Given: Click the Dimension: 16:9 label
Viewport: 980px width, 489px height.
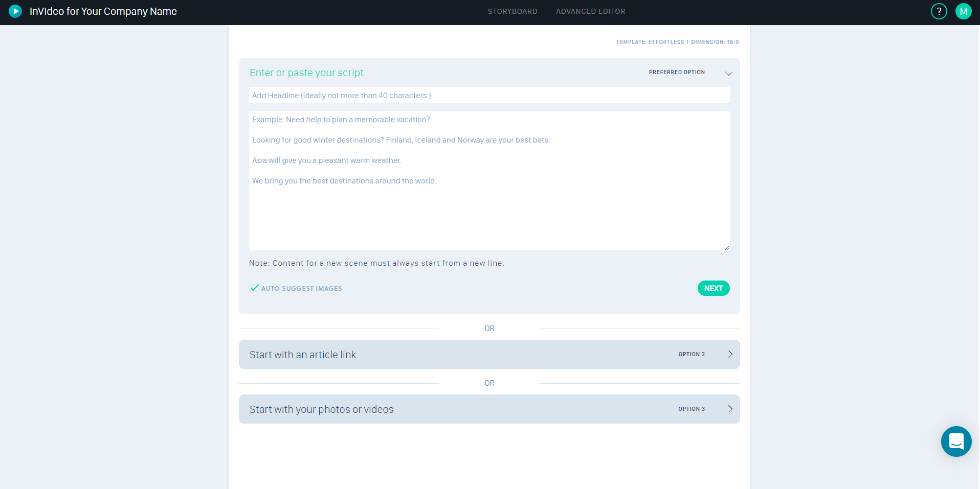Looking at the screenshot, I should tap(715, 42).
